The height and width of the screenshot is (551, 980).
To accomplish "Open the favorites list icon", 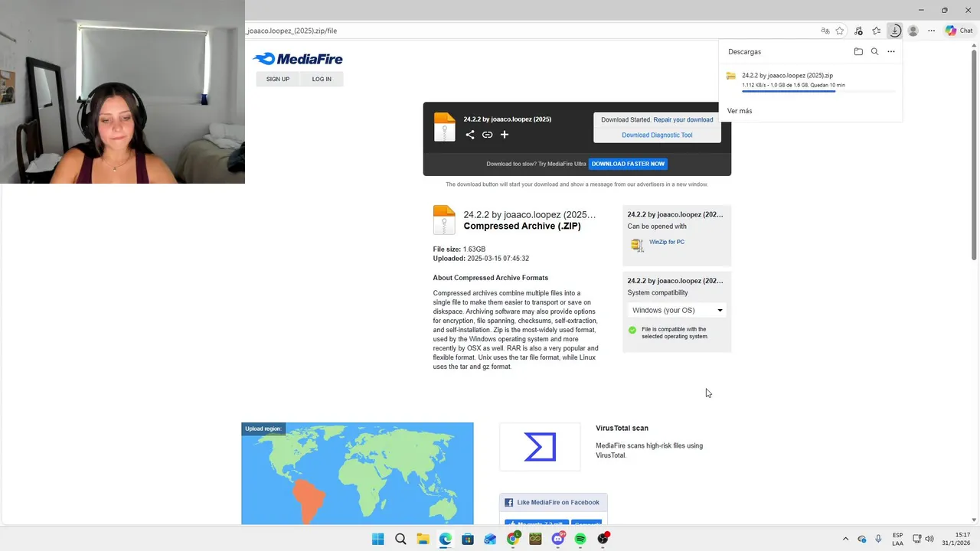I will (877, 31).
